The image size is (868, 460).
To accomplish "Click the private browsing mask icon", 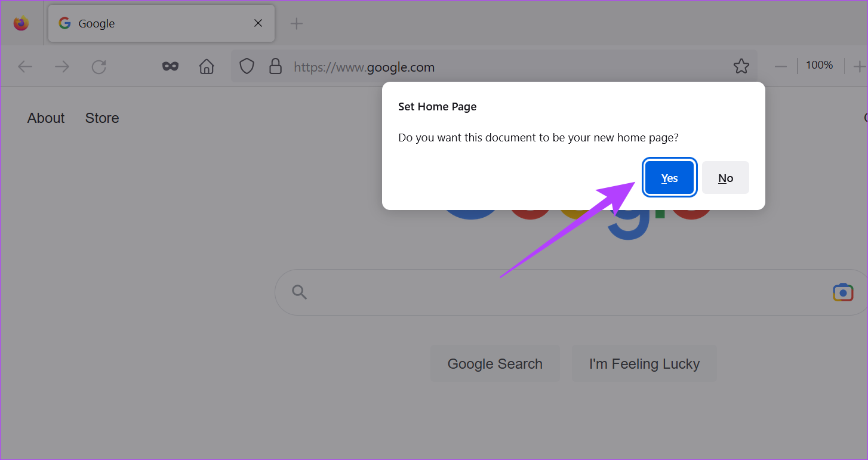I will point(171,66).
